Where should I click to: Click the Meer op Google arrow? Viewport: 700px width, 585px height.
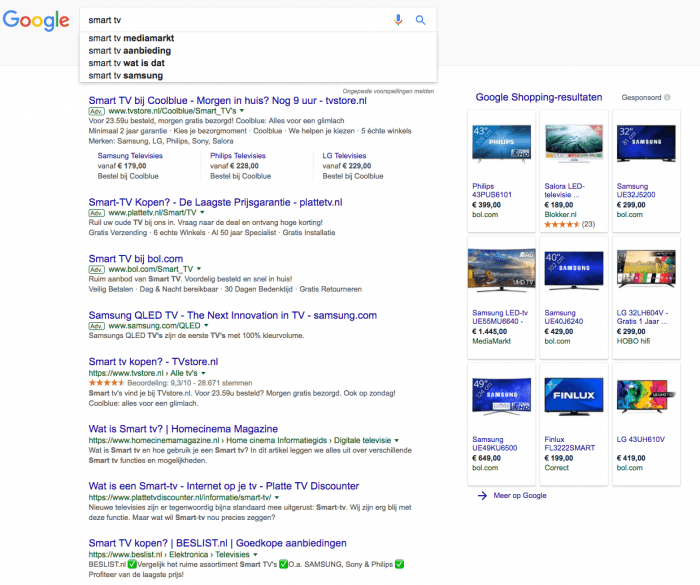click(x=482, y=495)
